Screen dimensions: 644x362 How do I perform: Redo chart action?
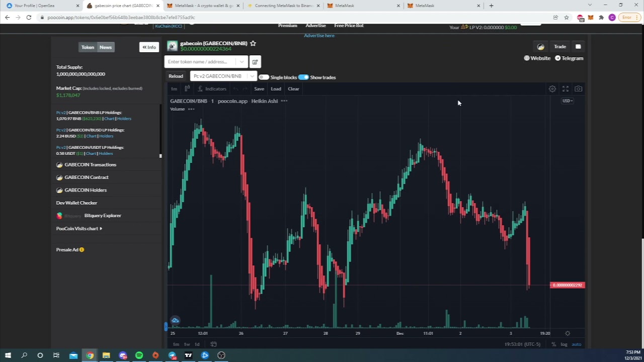(245, 89)
